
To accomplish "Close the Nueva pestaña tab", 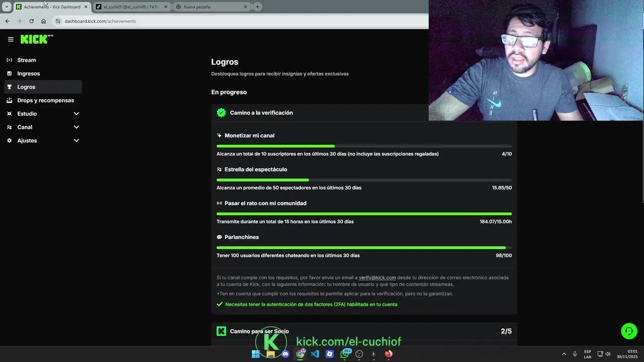I will point(246,7).
